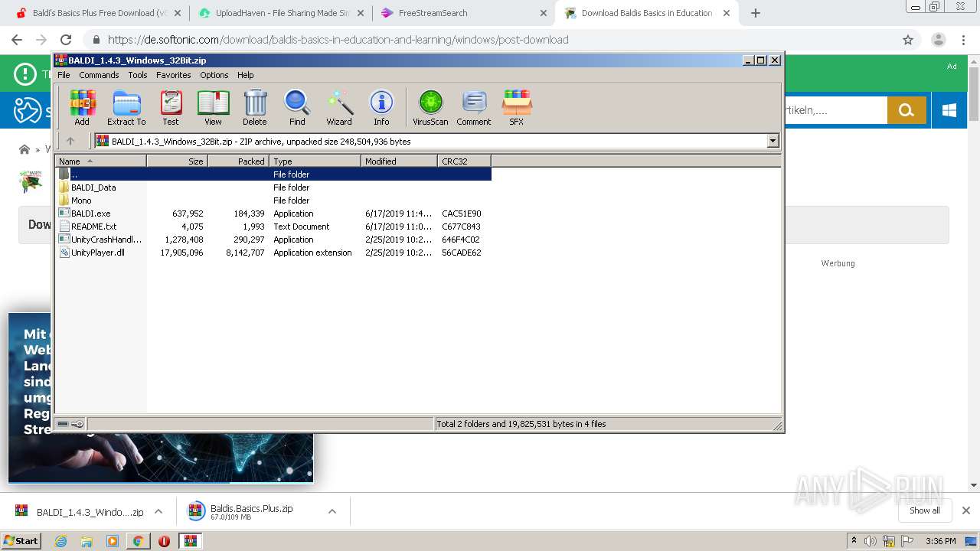Open the Help menu

click(x=246, y=75)
